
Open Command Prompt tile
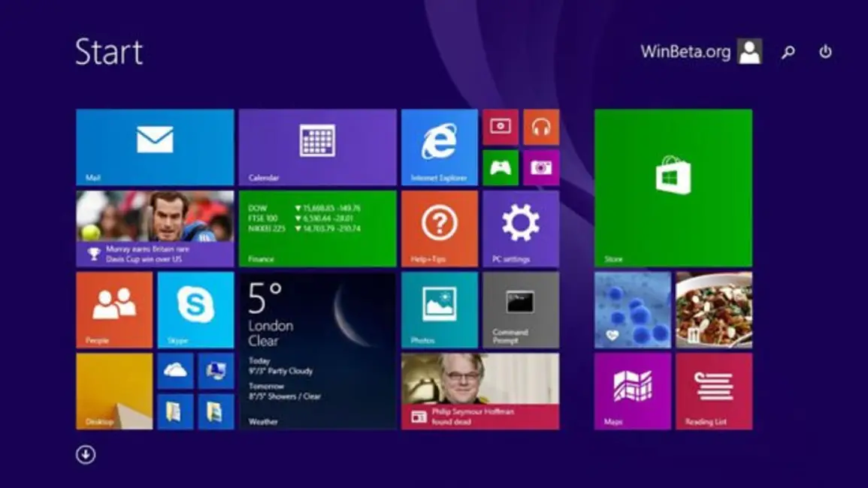coord(521,310)
